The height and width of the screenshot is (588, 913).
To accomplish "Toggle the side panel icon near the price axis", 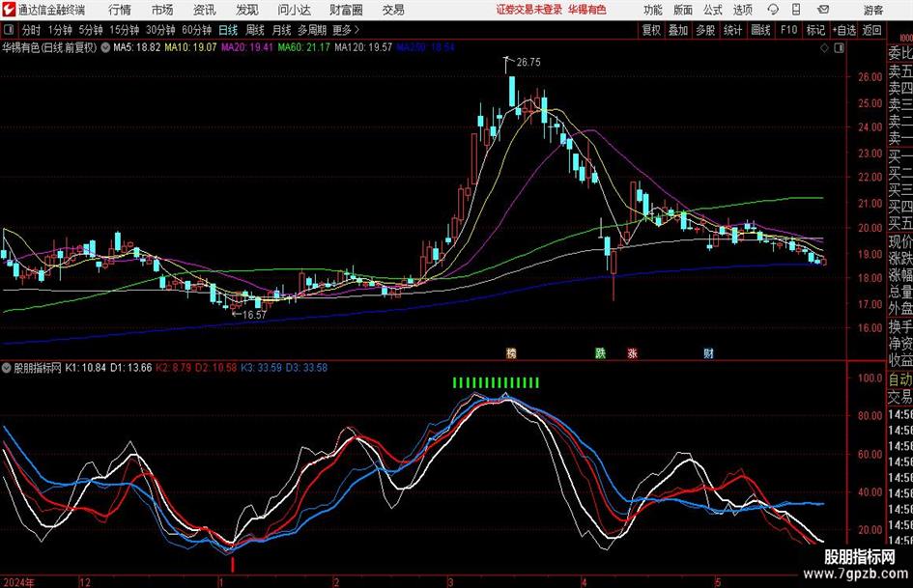I will [x=839, y=48].
